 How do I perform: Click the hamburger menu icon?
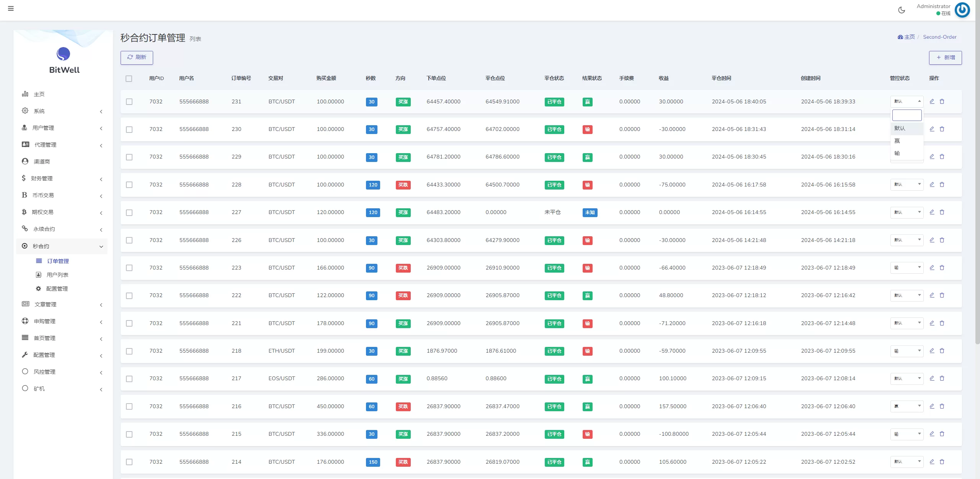click(11, 8)
